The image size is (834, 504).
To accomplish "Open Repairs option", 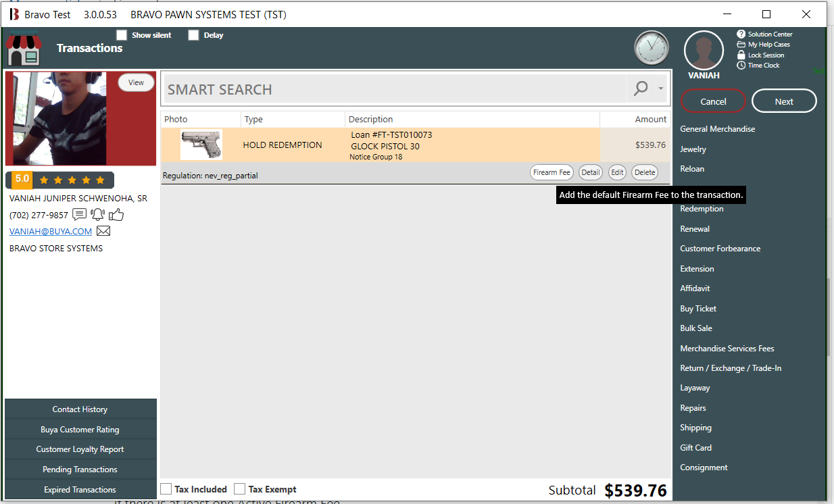I will pos(693,408).
